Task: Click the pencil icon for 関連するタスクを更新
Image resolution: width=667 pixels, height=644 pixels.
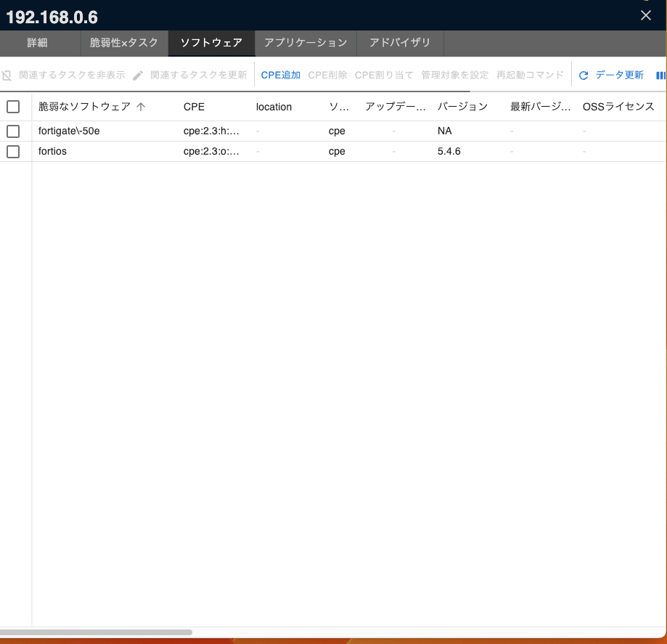Action: 138,76
